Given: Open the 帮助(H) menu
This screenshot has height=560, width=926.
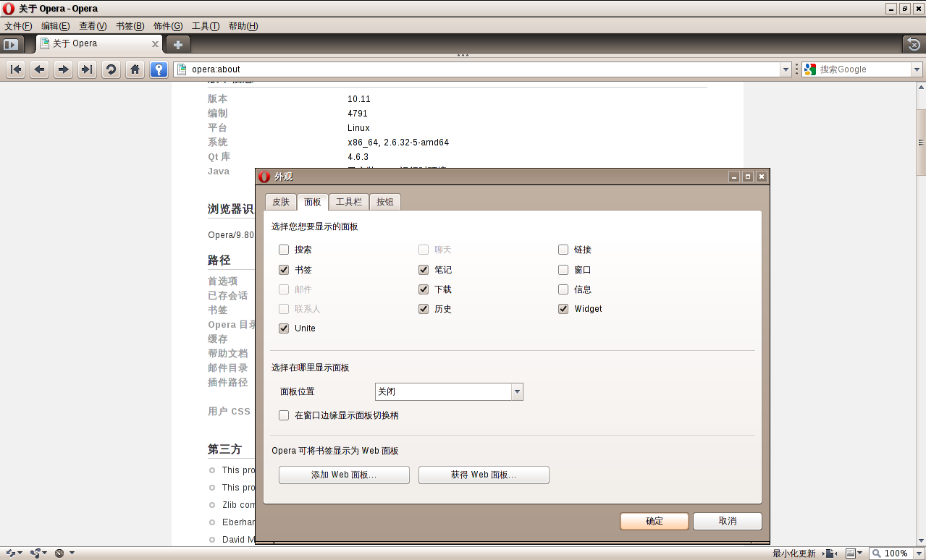Looking at the screenshot, I should click(x=243, y=26).
